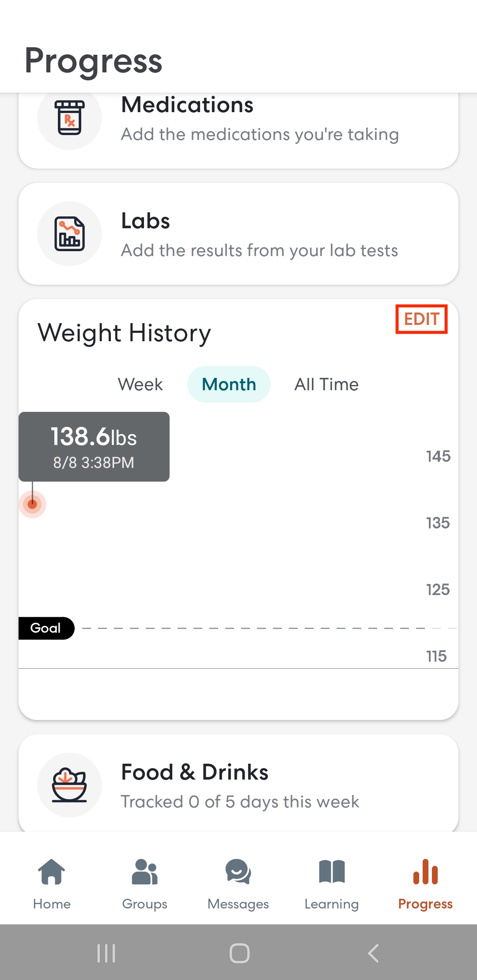Select the Progress bar chart icon
477x980 pixels.
pos(425,872)
